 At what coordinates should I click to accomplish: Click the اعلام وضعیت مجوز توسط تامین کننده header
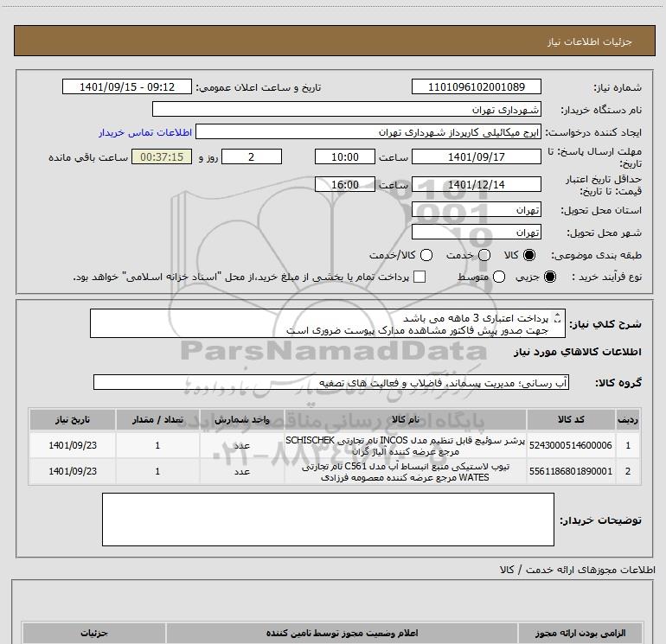342,633
